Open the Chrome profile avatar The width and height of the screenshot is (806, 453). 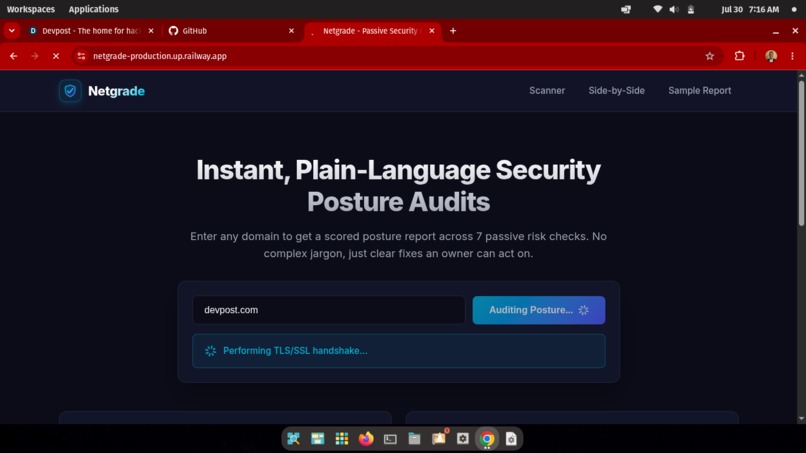tap(771, 56)
